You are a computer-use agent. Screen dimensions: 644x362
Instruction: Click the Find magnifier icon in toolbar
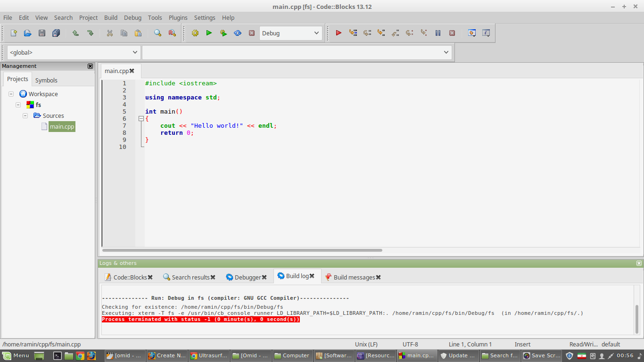coord(157,33)
